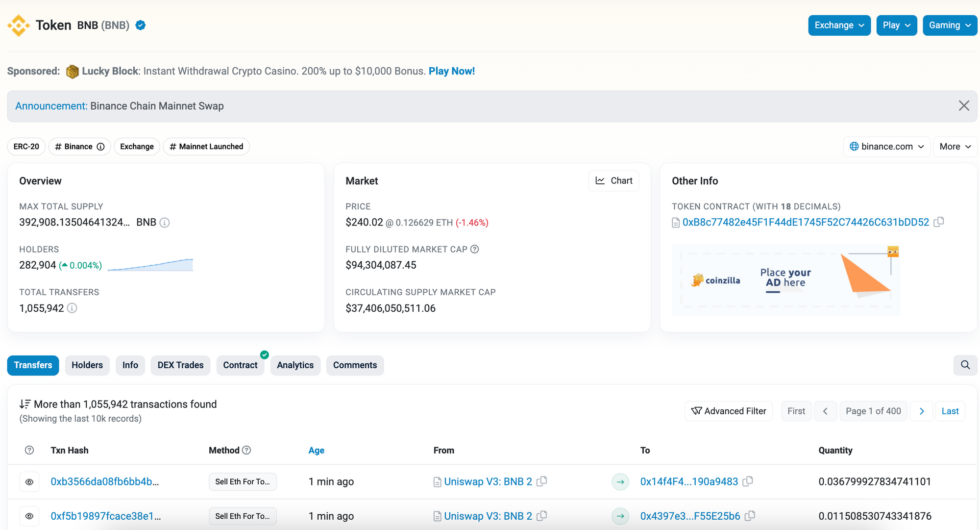Expand the binance.com links dropdown
Viewport: 980px width, 530px height.
coord(887,147)
